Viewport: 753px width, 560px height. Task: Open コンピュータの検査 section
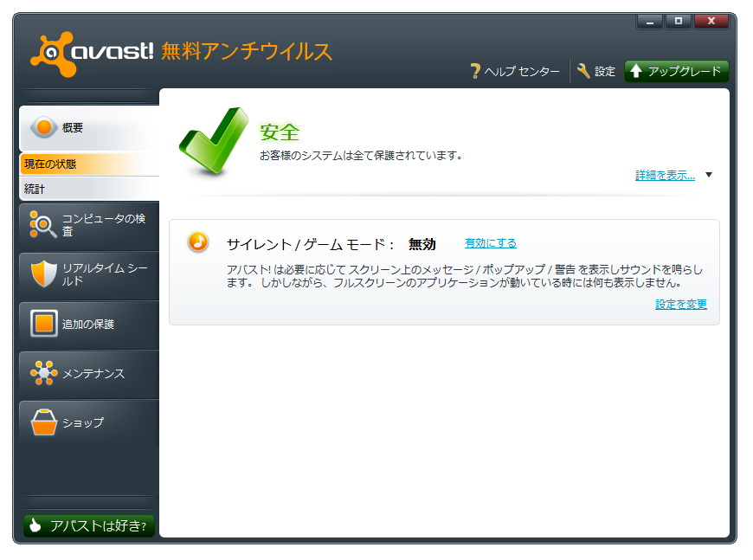[89, 226]
